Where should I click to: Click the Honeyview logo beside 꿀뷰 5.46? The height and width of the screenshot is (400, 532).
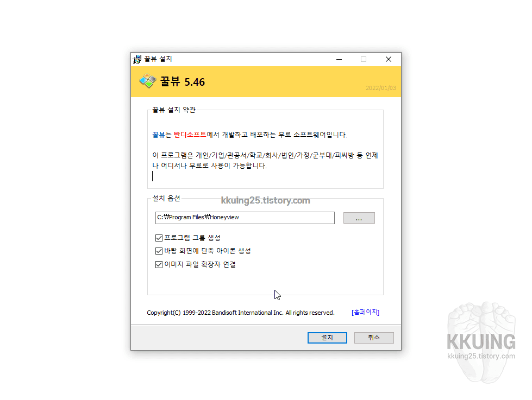[x=148, y=81]
